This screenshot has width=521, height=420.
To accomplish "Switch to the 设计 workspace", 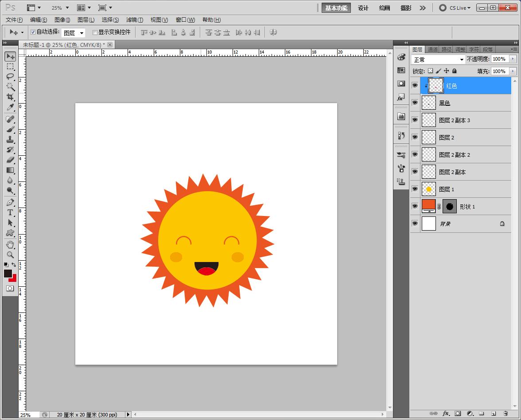I will pyautogui.click(x=363, y=8).
